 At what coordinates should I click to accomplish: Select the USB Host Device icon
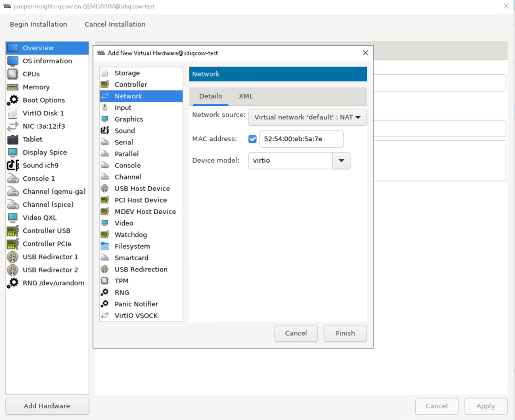click(x=105, y=188)
